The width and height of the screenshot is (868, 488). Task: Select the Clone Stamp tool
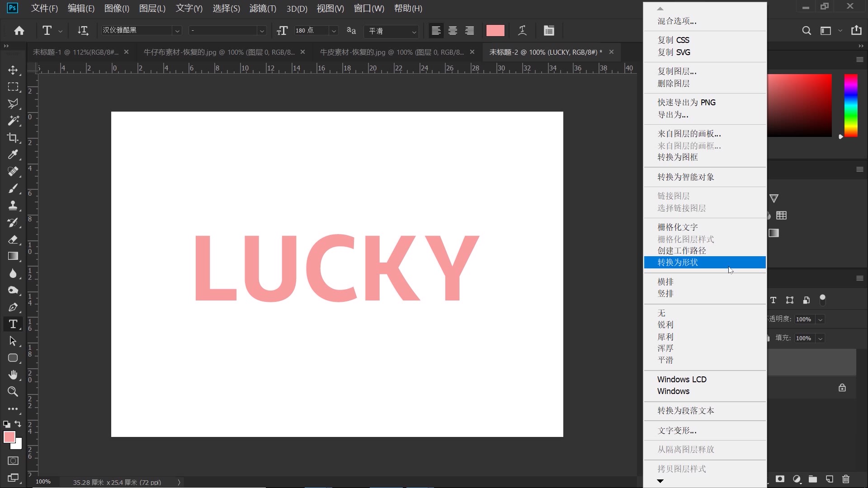[x=13, y=206]
